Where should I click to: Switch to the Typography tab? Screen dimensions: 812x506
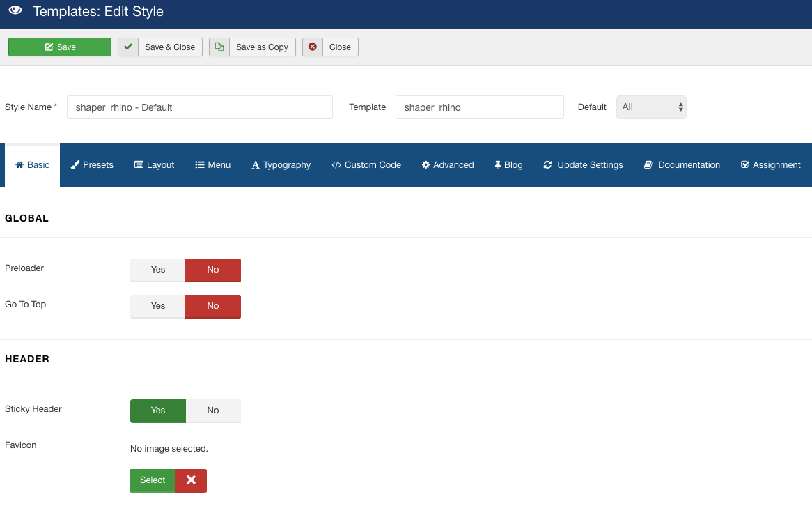[x=281, y=165]
